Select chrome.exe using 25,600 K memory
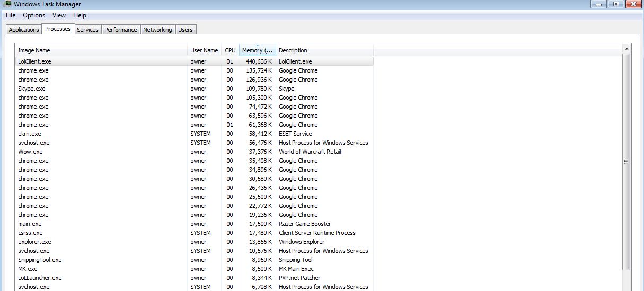Viewport: 644px width, 291px height. click(195, 197)
